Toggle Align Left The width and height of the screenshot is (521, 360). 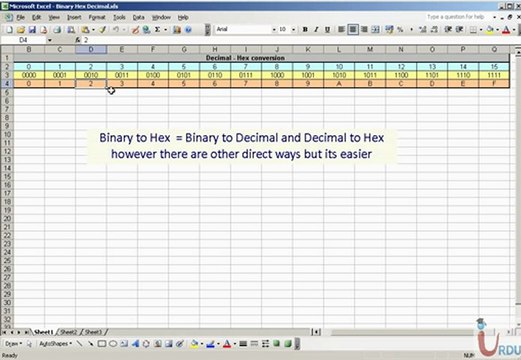[341, 30]
